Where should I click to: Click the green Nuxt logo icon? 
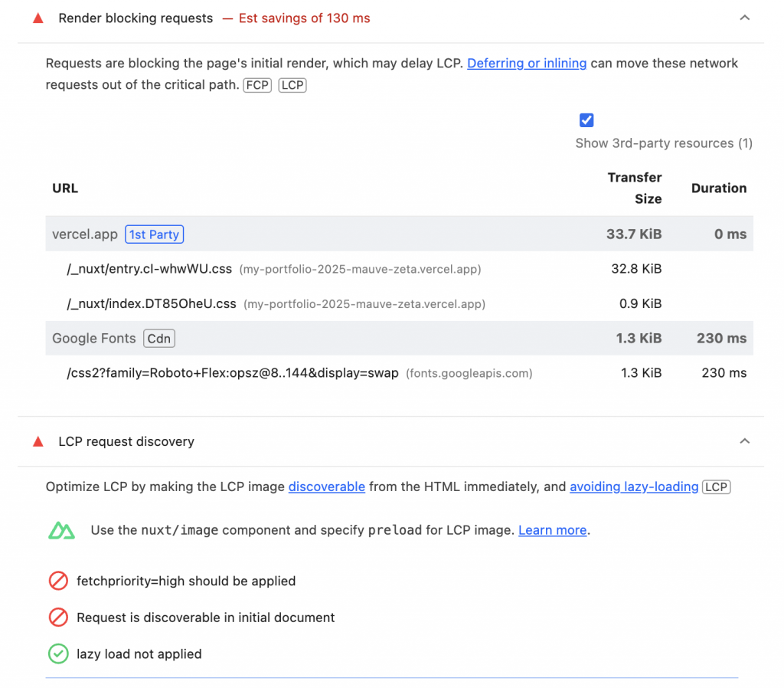pos(61,530)
